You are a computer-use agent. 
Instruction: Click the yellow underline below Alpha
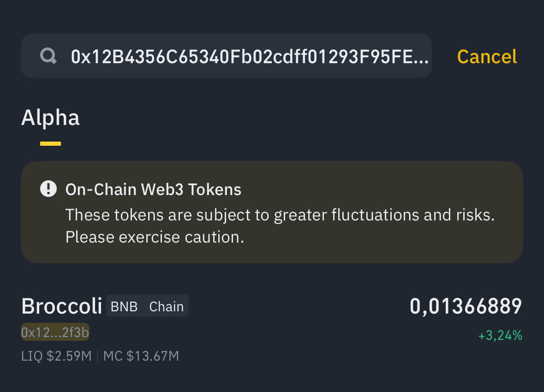pyautogui.click(x=50, y=144)
